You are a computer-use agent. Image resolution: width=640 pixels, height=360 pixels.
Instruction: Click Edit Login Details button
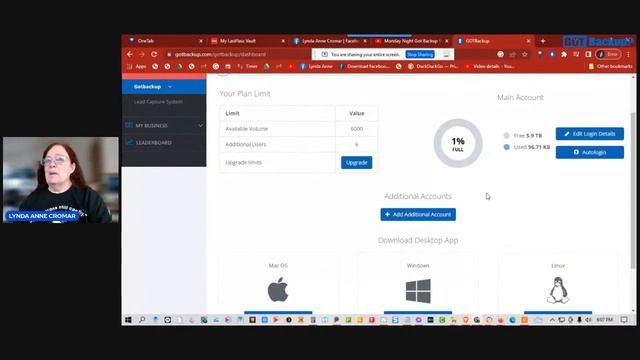pos(590,134)
